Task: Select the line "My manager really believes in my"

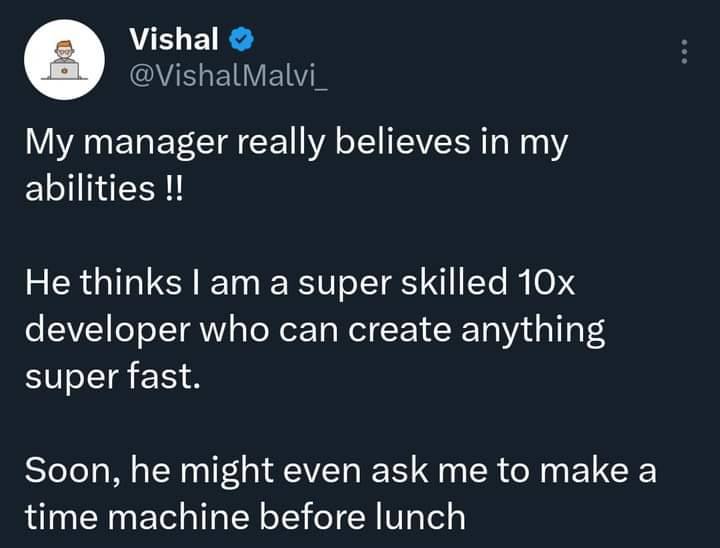Action: [297, 143]
